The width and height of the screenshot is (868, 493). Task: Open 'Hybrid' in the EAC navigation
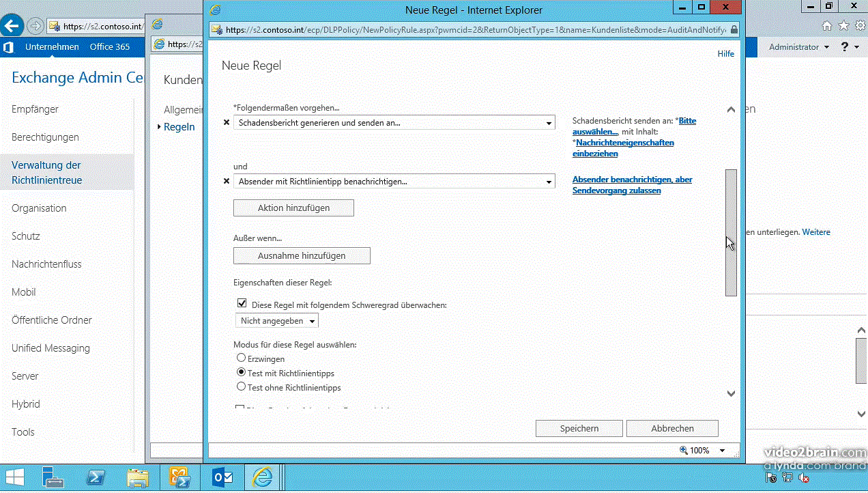coord(26,404)
